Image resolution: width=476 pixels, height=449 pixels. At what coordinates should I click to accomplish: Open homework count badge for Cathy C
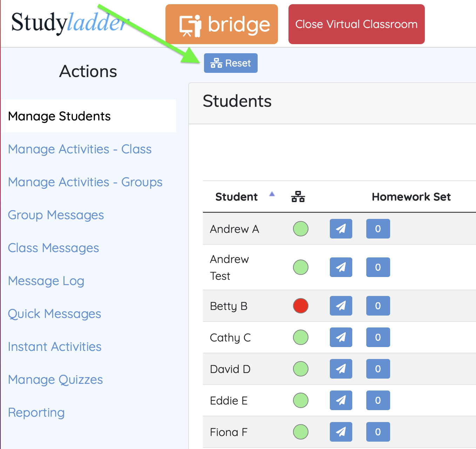click(x=378, y=337)
